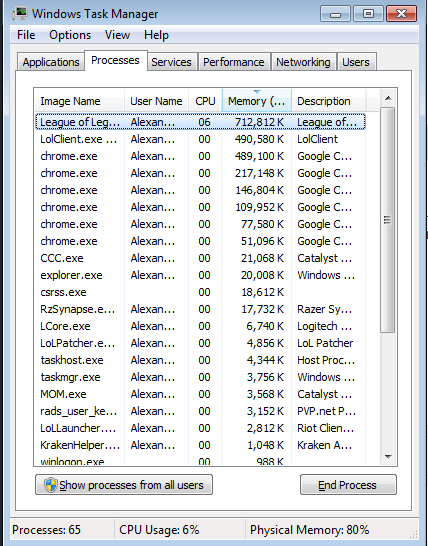Viewport: 428px width, 546px height.
Task: Sort by Memory column header
Action: 257,101
